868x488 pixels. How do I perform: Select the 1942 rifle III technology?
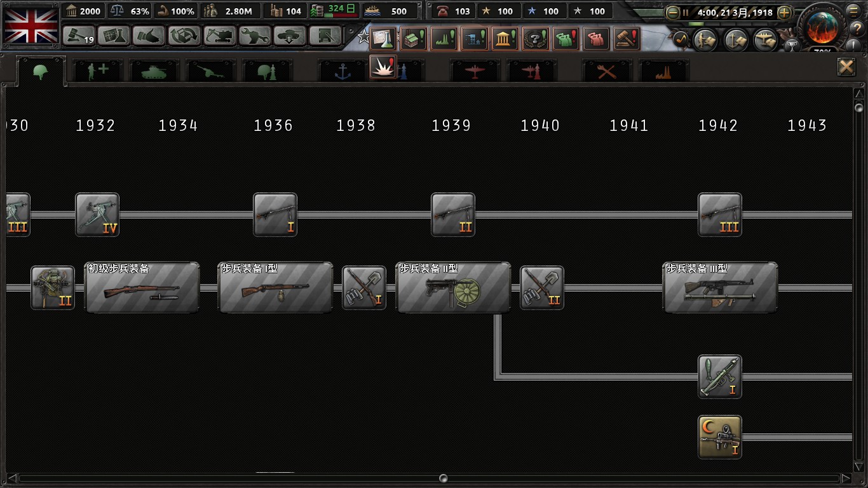pos(720,215)
